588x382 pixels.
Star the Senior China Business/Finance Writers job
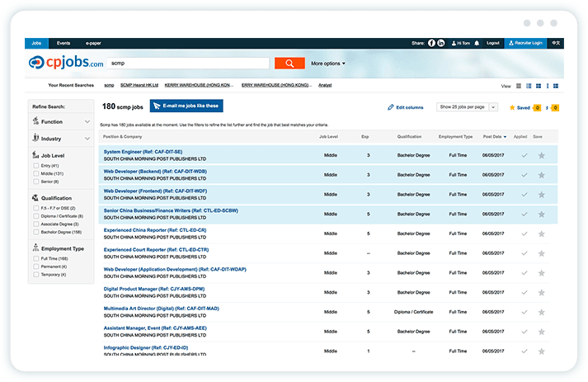[541, 215]
